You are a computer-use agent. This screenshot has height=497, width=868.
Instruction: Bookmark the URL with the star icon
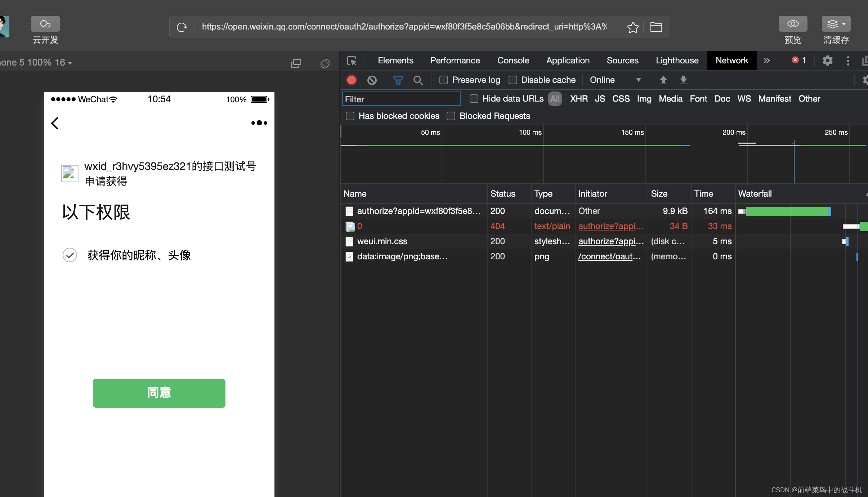(633, 27)
